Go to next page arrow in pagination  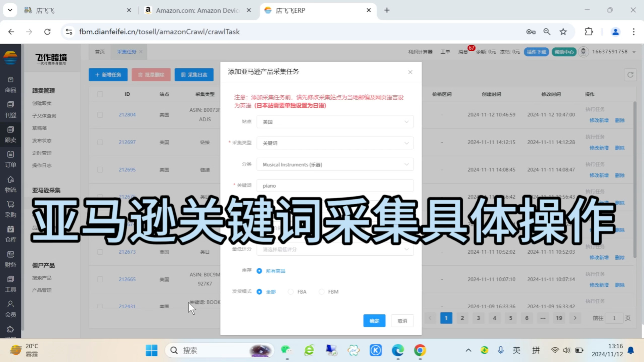pyautogui.click(x=575, y=318)
